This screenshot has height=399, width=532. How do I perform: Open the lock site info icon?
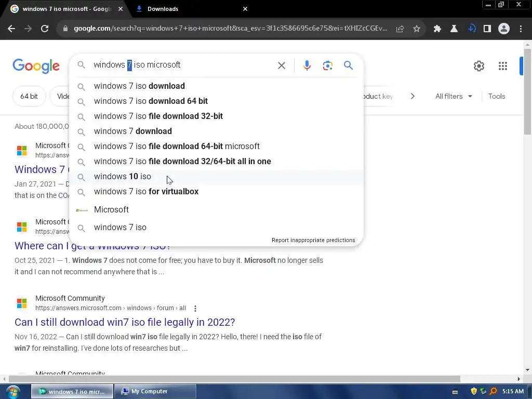click(x=65, y=29)
